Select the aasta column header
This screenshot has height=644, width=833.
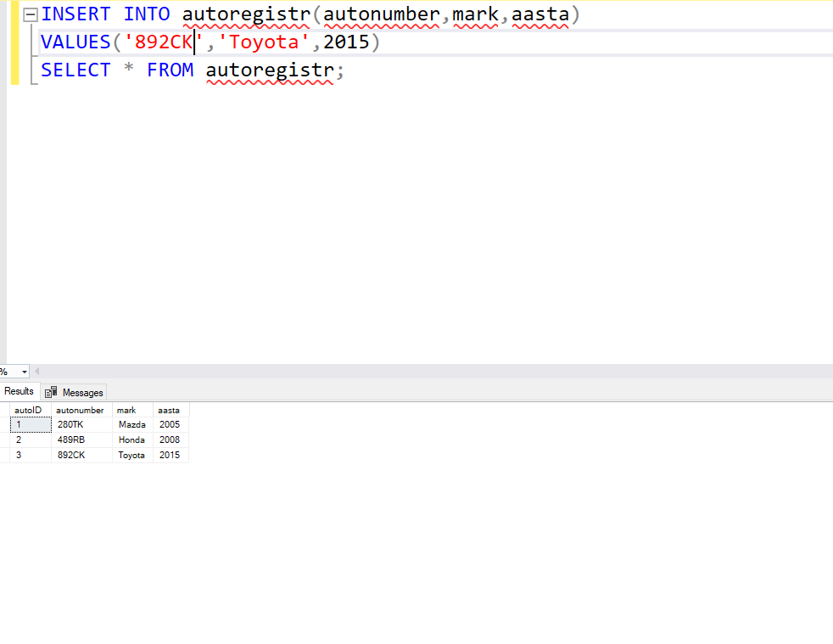pos(171,410)
